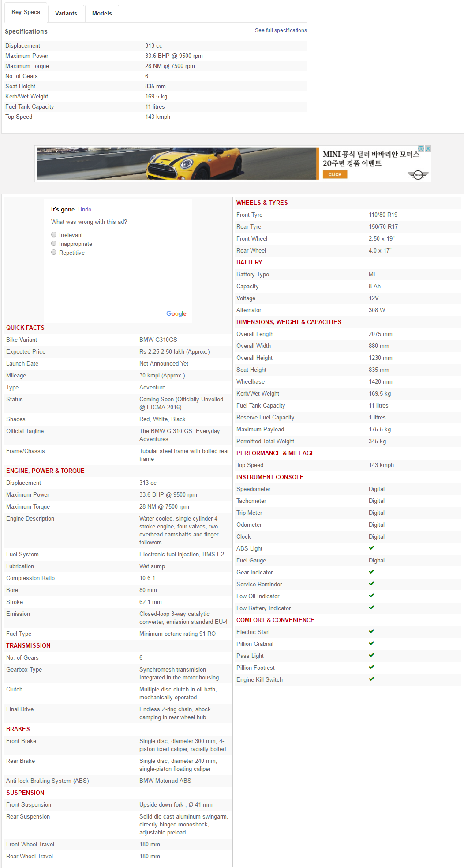Click the yellow MINI car ad image
This screenshot has height=868, width=464.
coord(176,164)
